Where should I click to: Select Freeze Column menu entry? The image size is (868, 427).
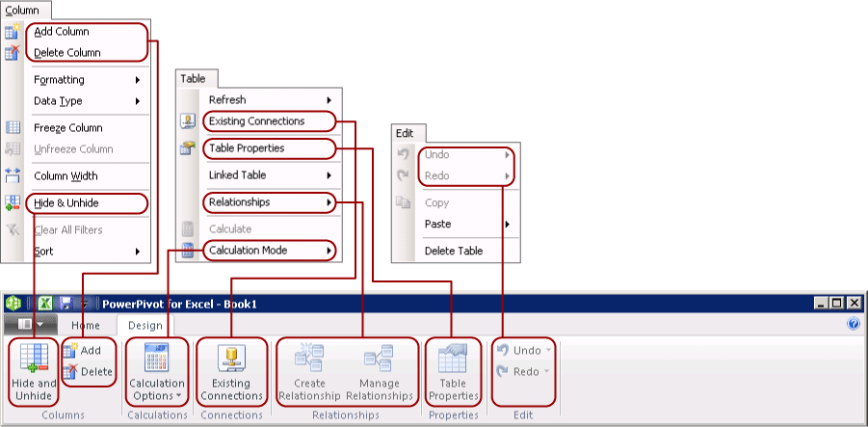(x=67, y=128)
